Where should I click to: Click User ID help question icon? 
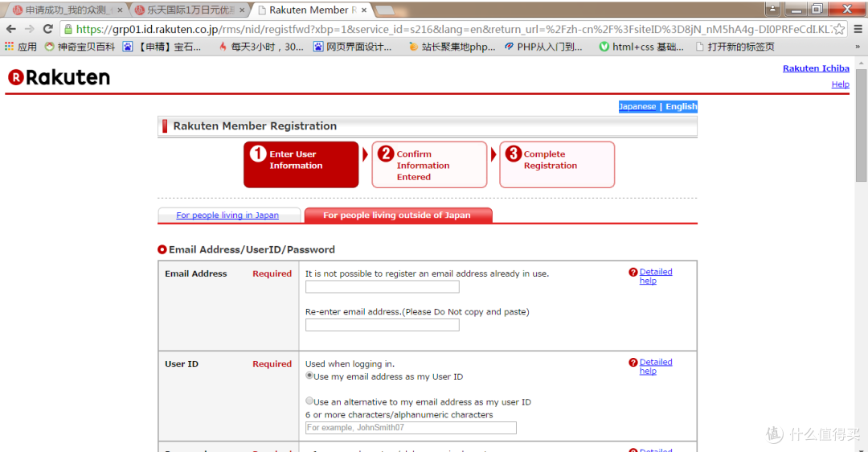(633, 362)
